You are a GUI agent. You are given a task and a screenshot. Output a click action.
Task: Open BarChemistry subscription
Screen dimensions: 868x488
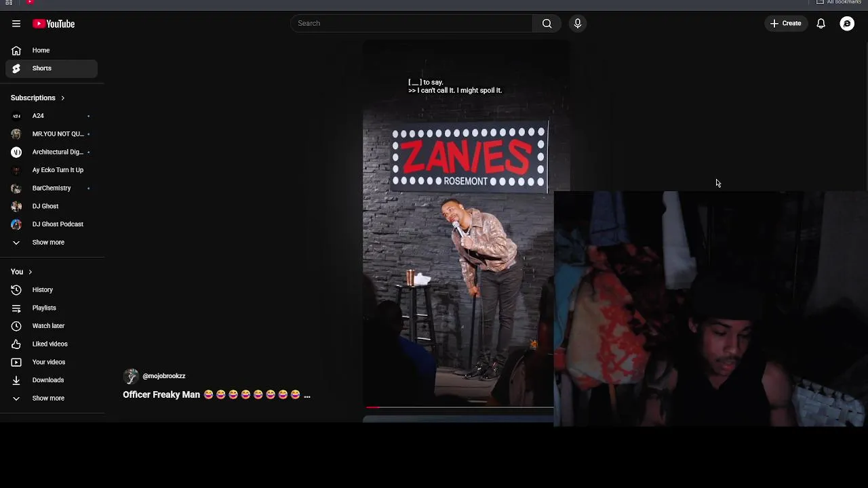coord(52,188)
